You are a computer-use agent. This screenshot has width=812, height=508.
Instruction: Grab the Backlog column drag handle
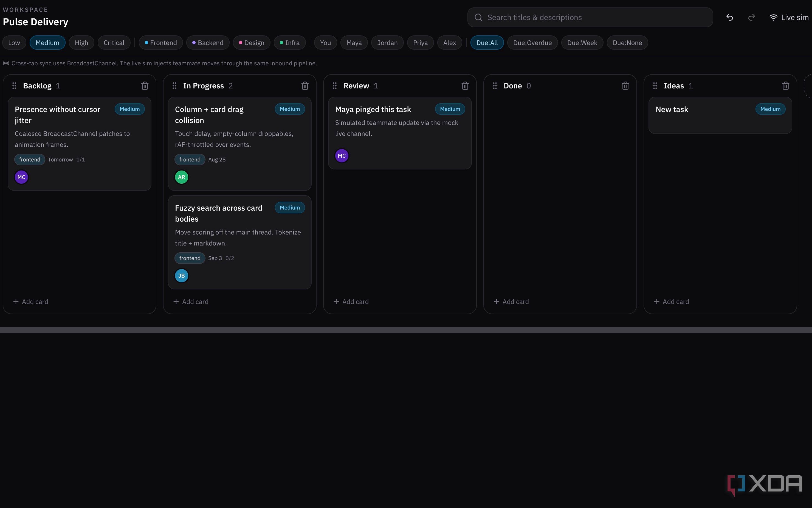[x=14, y=86]
